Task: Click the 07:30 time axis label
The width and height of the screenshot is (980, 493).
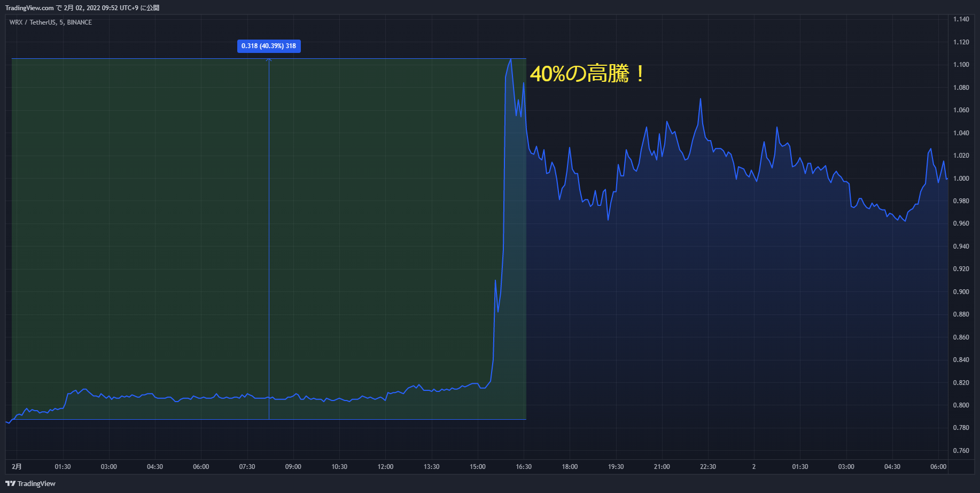Action: tap(247, 467)
